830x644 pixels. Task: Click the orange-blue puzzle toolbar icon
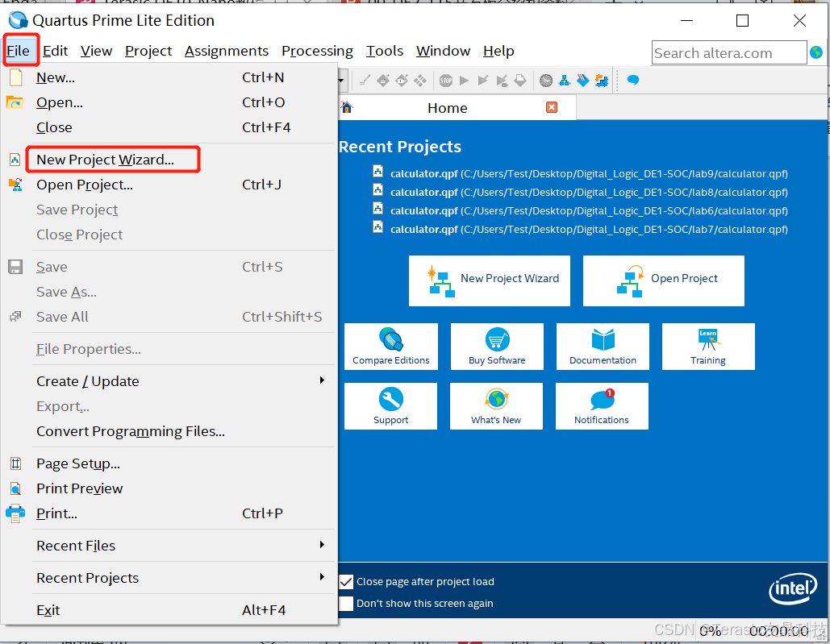[602, 81]
